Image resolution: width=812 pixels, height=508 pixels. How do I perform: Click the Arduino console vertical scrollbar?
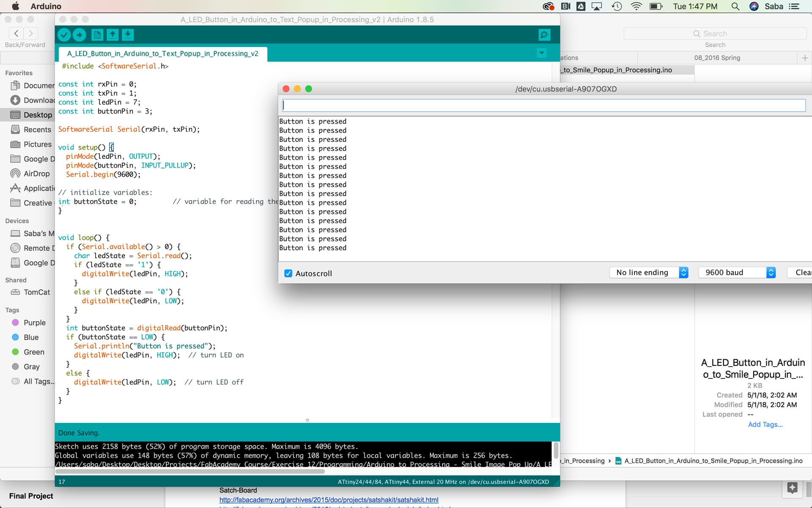556,450
